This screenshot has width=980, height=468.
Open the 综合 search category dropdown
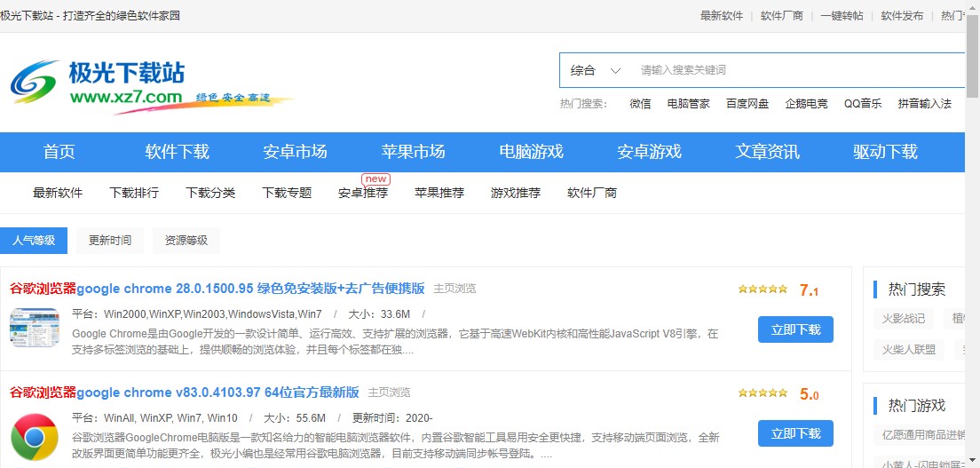click(x=595, y=71)
